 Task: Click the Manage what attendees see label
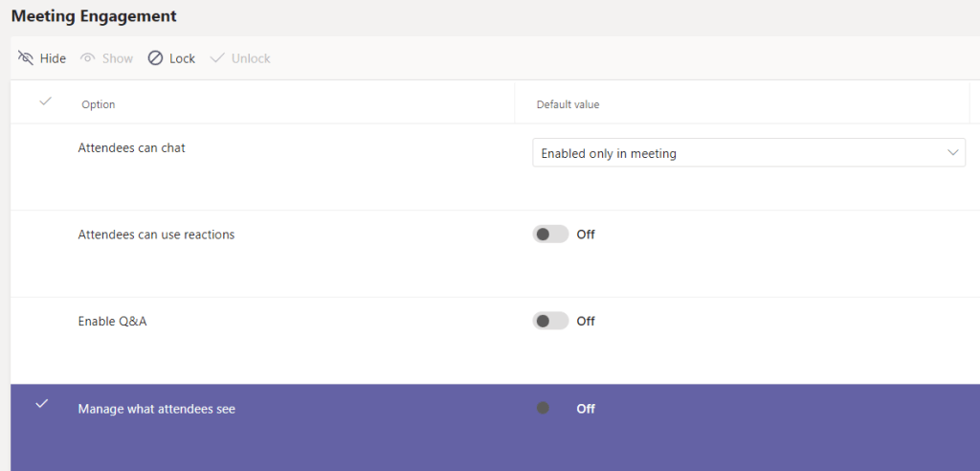point(156,409)
